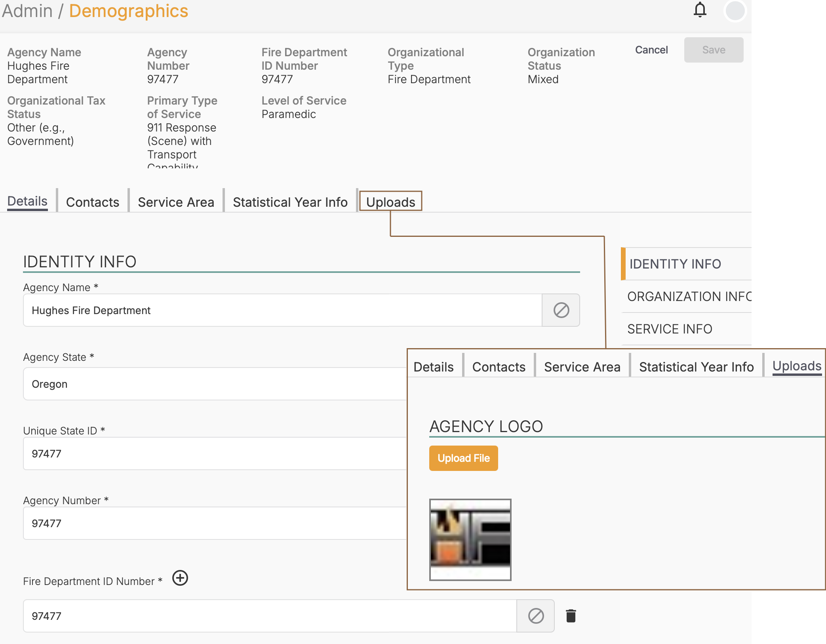Image resolution: width=826 pixels, height=644 pixels.
Task: Jump to SERVICE INFO section
Action: pos(670,329)
